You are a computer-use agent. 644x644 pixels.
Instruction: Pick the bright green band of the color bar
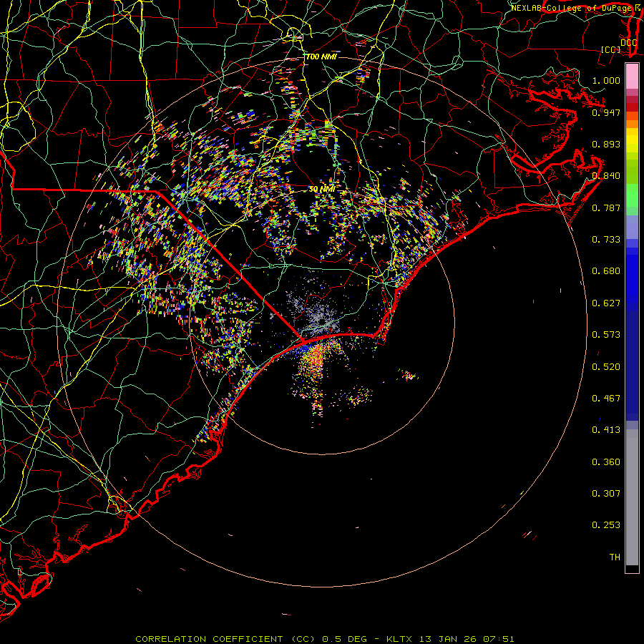(x=632, y=195)
